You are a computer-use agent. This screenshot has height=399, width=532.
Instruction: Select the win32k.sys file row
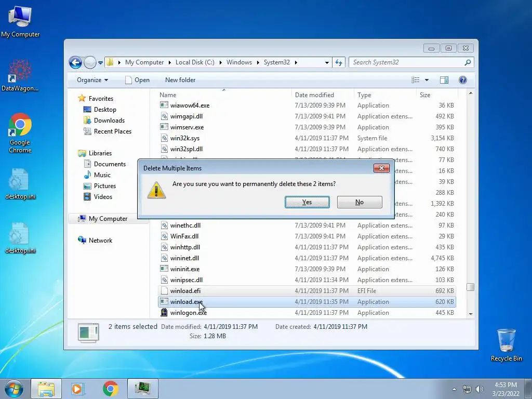(307, 138)
